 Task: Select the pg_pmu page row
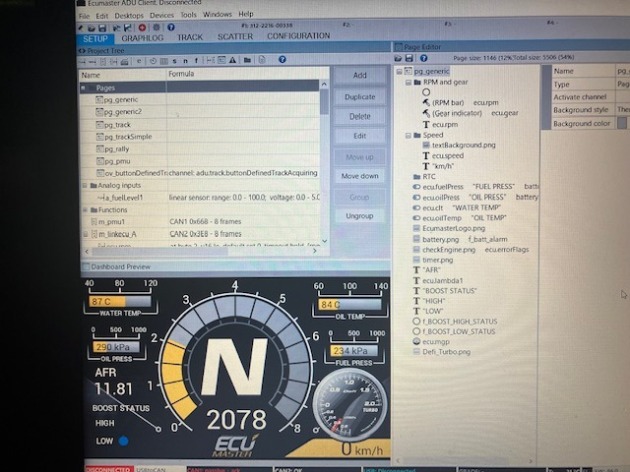pos(200,161)
